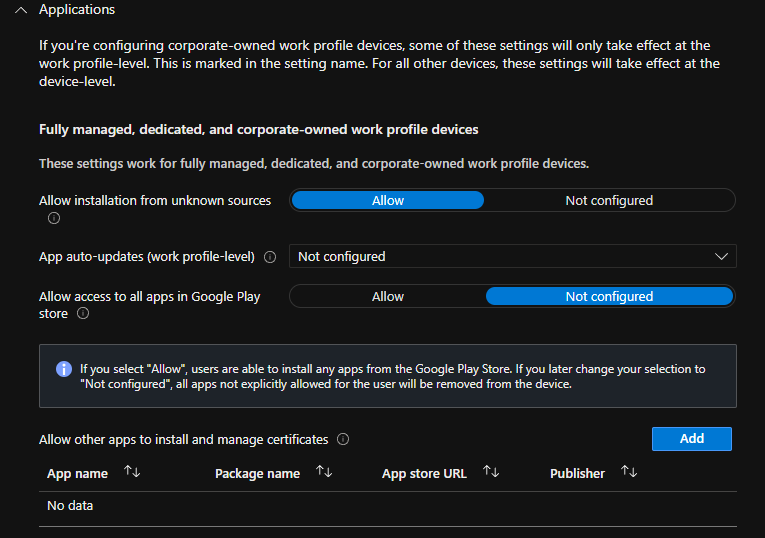Set unknown sources installation to Allow
Image resolution: width=765 pixels, height=538 pixels.
tap(388, 201)
